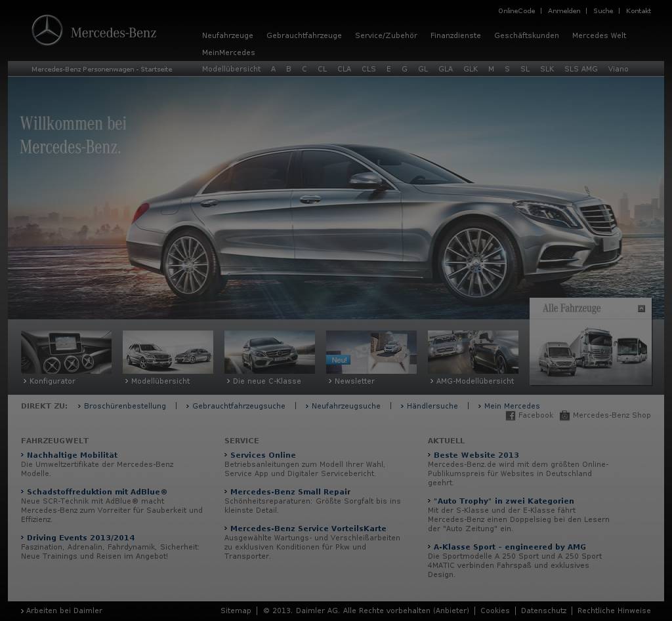Click the Mercedes-Benz star logo

tap(47, 31)
